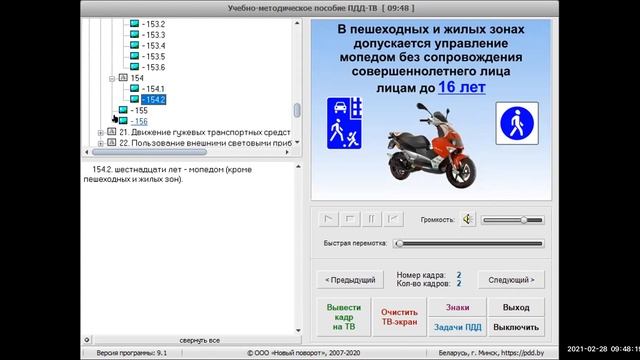Click the screen icon beside 155
The height and width of the screenshot is (360, 640).
(x=123, y=110)
